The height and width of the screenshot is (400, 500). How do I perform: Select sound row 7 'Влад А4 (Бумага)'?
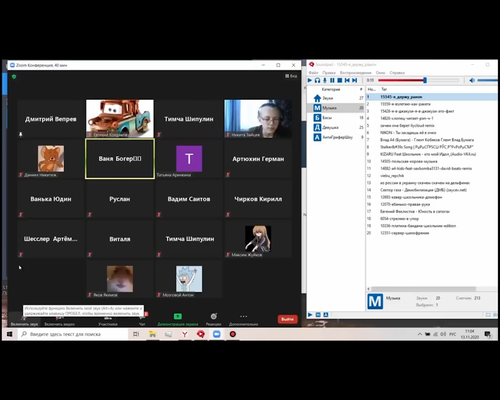coord(432,140)
